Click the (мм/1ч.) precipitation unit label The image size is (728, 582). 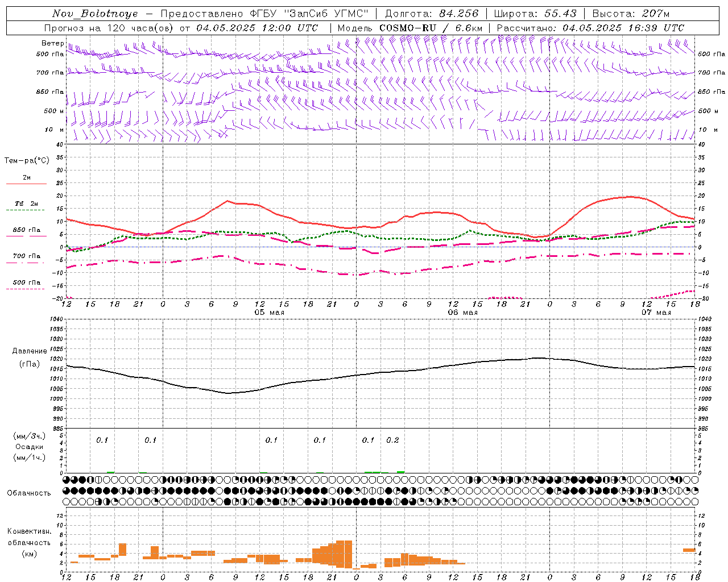pos(29,458)
